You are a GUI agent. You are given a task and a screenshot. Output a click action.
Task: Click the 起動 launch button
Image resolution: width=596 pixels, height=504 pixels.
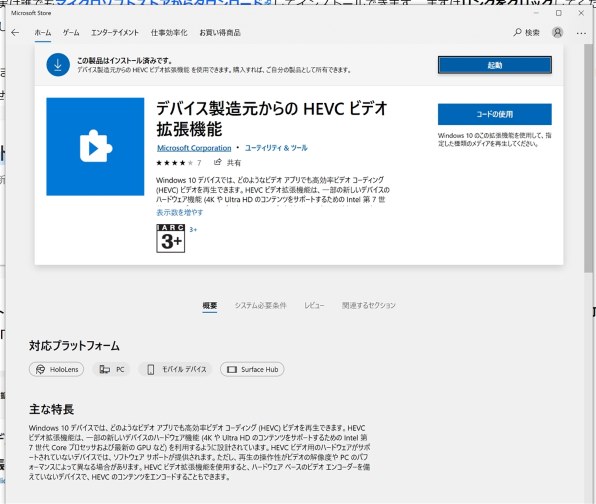(x=495, y=65)
